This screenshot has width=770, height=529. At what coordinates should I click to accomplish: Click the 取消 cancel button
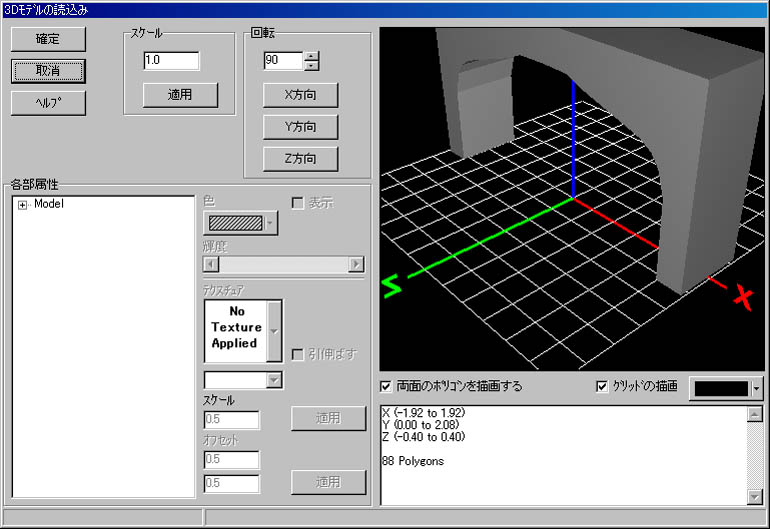pos(48,71)
